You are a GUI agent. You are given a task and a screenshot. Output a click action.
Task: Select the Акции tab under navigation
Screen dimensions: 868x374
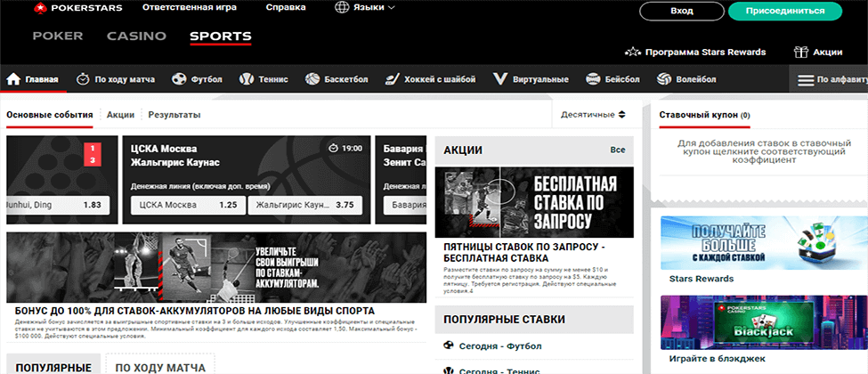pos(121,115)
